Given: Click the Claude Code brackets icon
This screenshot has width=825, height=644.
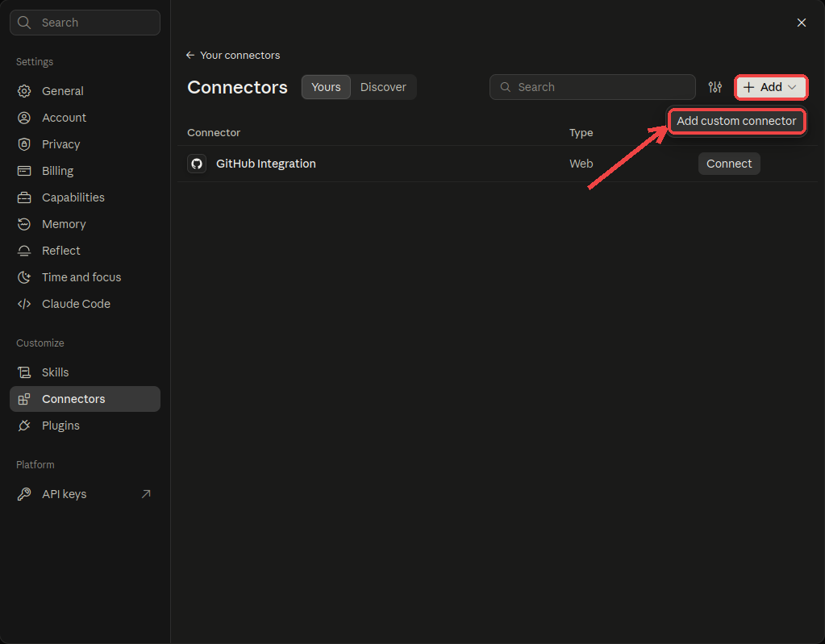Looking at the screenshot, I should (x=24, y=304).
